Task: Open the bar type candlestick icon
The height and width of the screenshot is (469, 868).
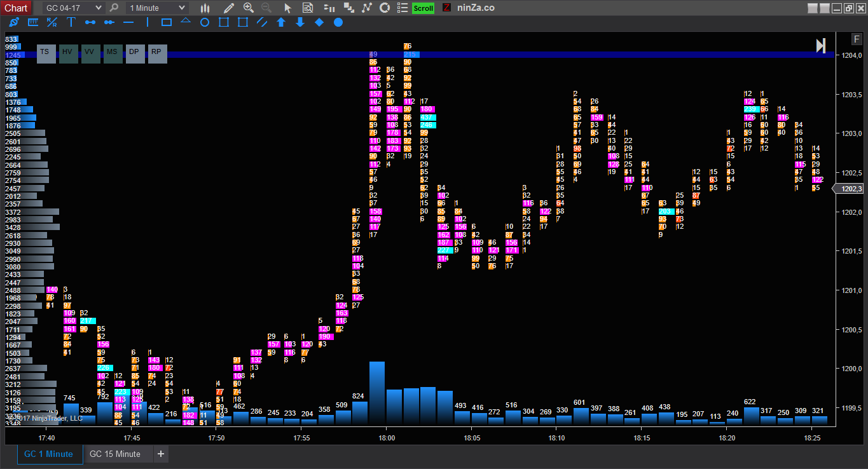Action: tap(205, 8)
